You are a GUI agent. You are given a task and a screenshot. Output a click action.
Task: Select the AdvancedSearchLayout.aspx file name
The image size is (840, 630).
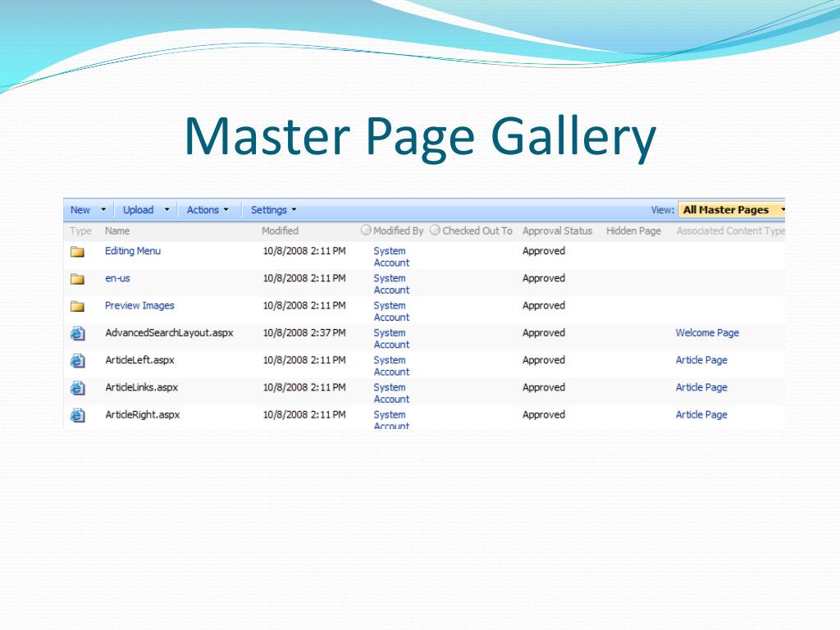coord(169,333)
